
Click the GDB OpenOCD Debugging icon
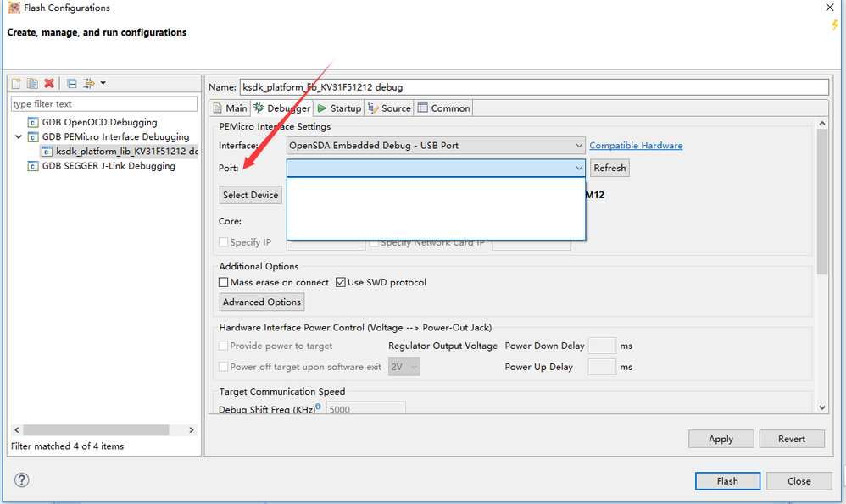(x=33, y=122)
